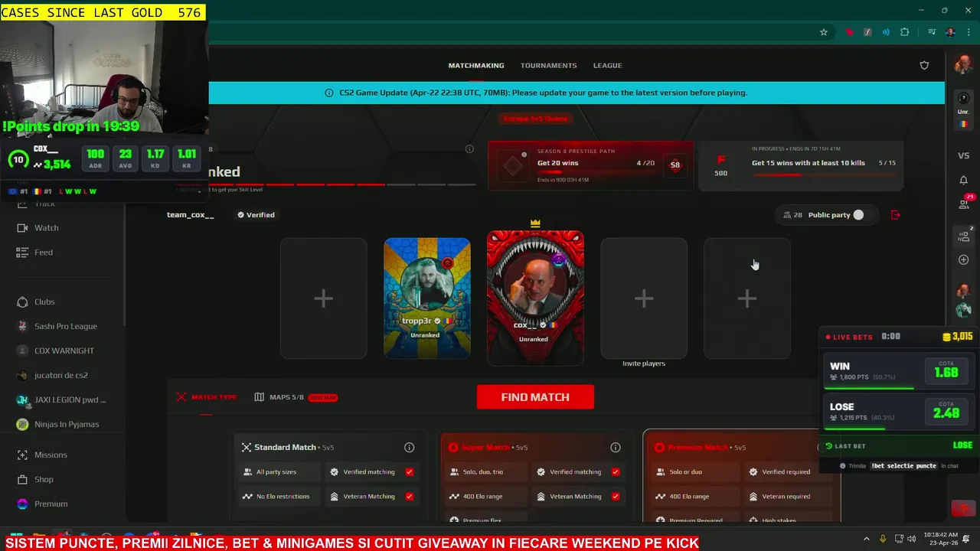Viewport: 980px width, 551px height.
Task: Select the Super Match card title
Action: pyautogui.click(x=485, y=447)
